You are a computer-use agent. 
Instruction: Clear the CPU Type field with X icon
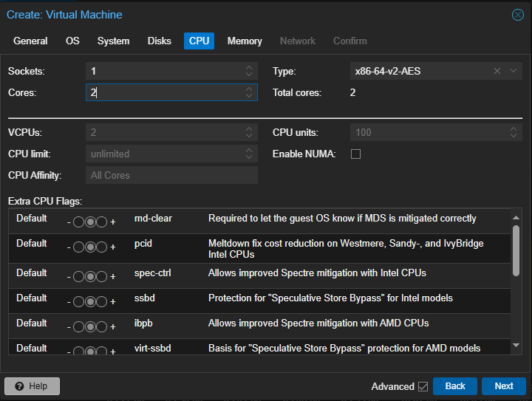click(497, 71)
